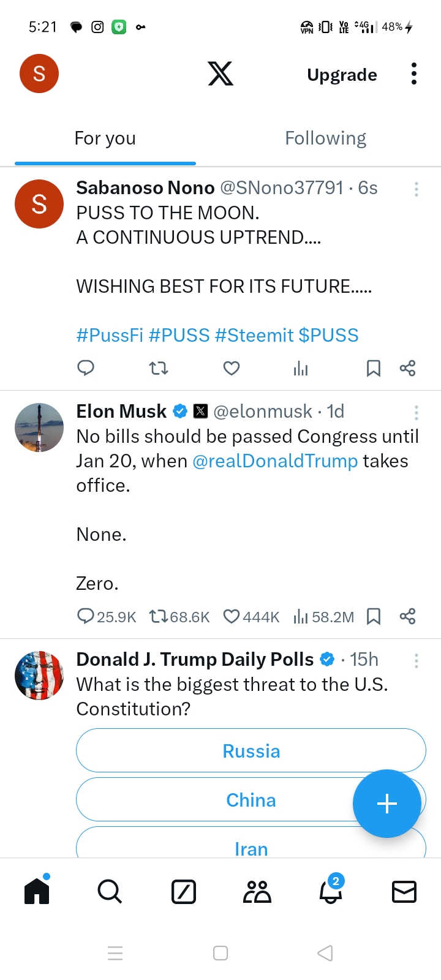Viewport: 441px width, 980px height.
Task: Open Grok from the bottom bar
Action: (x=184, y=892)
